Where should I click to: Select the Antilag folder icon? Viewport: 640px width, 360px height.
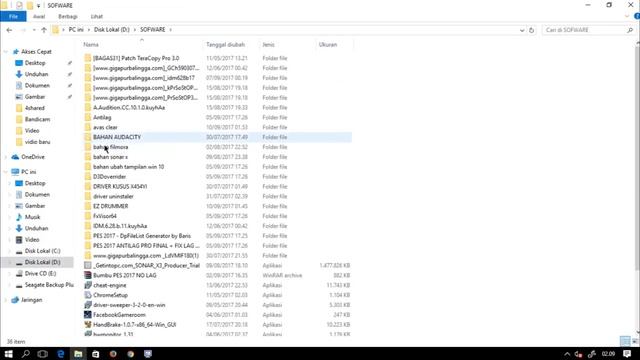[88, 118]
